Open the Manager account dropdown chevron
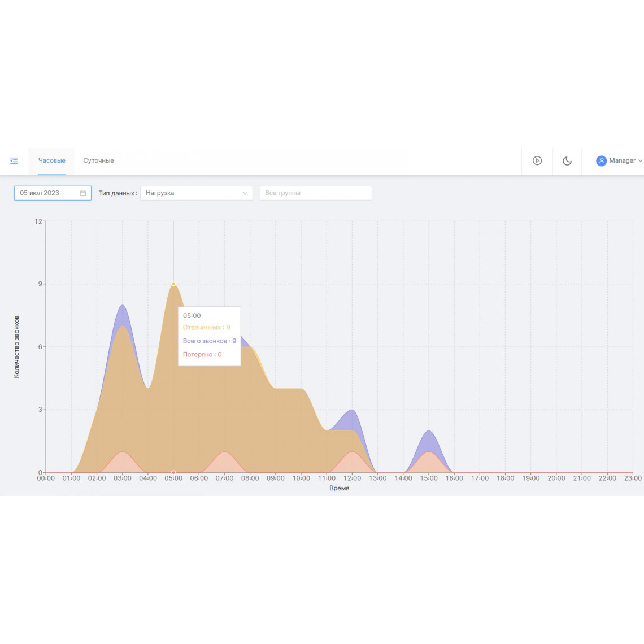This screenshot has height=644, width=644. [640, 160]
